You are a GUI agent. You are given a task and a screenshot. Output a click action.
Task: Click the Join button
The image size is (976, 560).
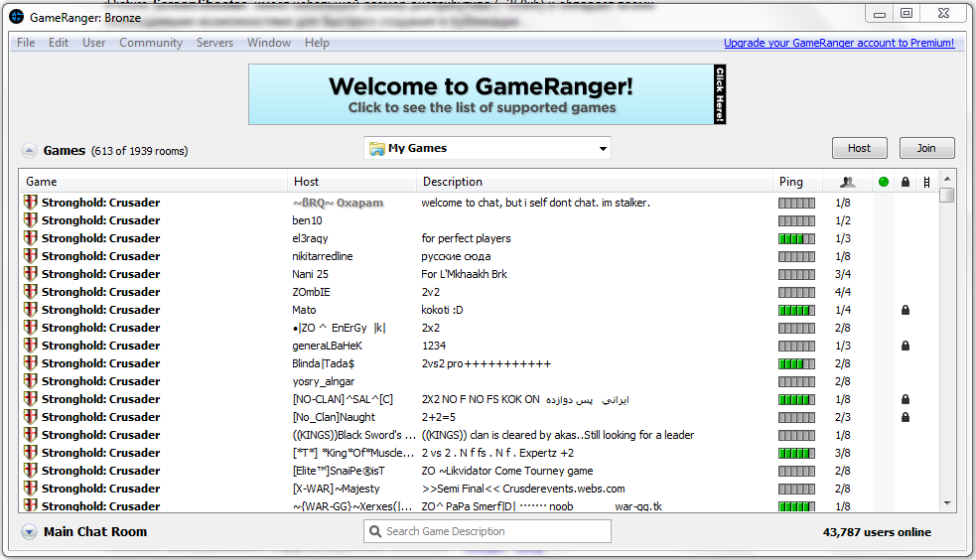click(x=926, y=148)
